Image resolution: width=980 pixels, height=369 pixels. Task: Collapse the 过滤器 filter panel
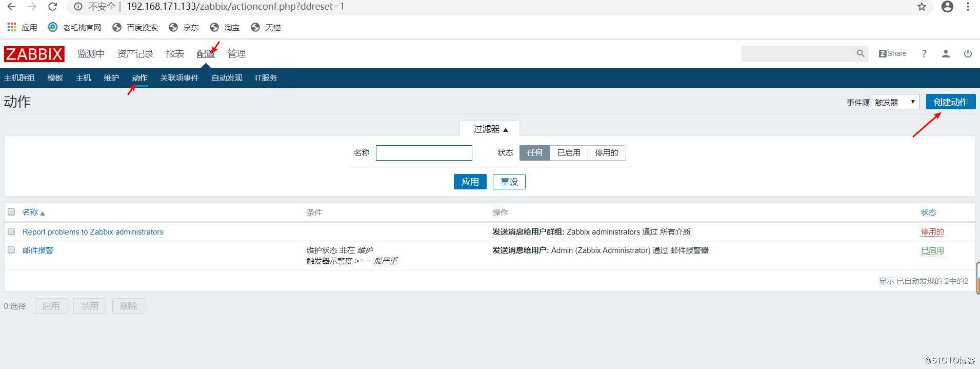coord(490,129)
